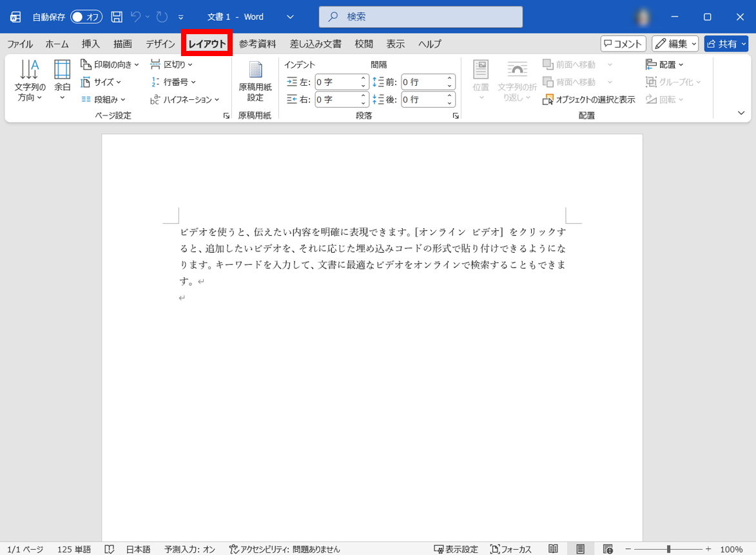The image size is (756, 555).
Task: Click 予測入力: オン in status bar
Action: point(189,549)
